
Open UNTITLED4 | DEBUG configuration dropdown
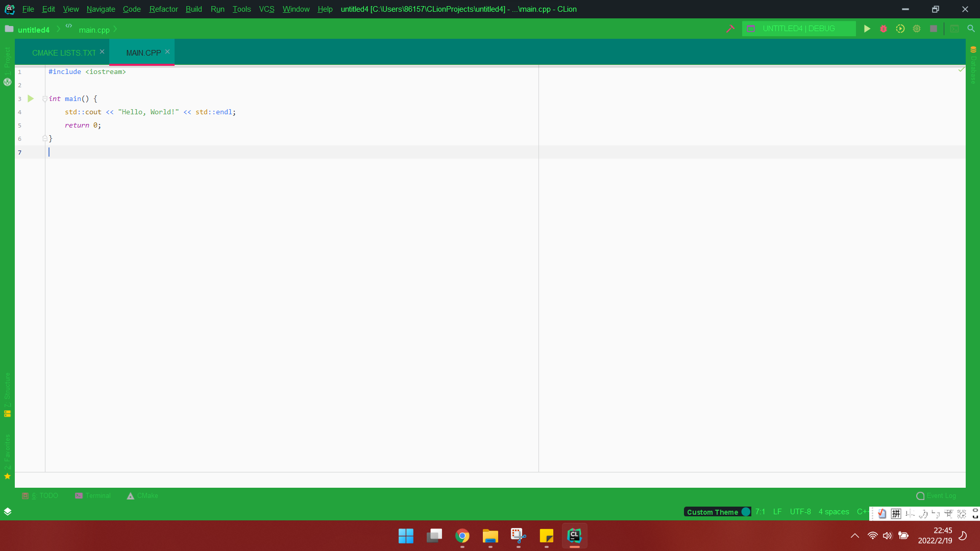pyautogui.click(x=798, y=29)
